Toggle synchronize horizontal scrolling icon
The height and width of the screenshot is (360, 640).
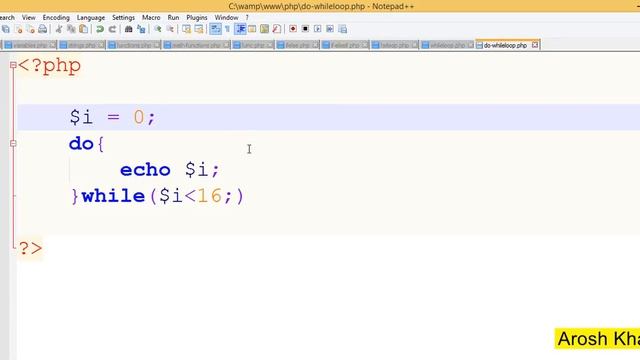(199, 29)
